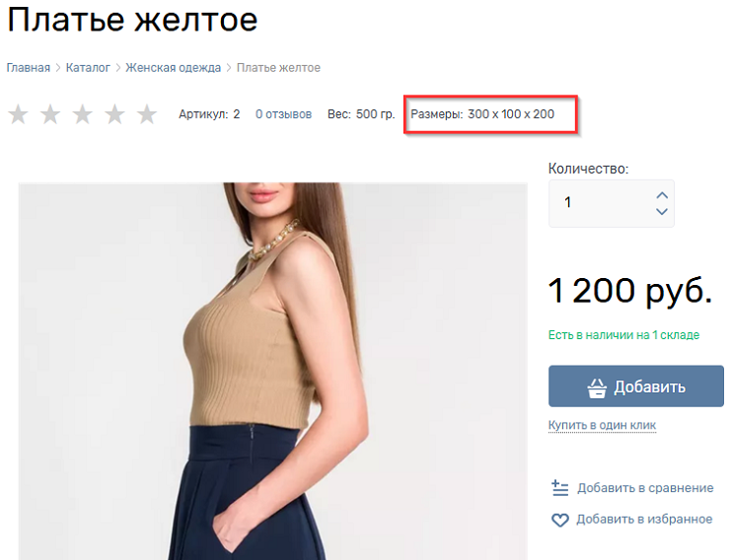Image resolution: width=730 pixels, height=560 pixels.
Task: Open the product photo of the dress
Action: click(272, 371)
